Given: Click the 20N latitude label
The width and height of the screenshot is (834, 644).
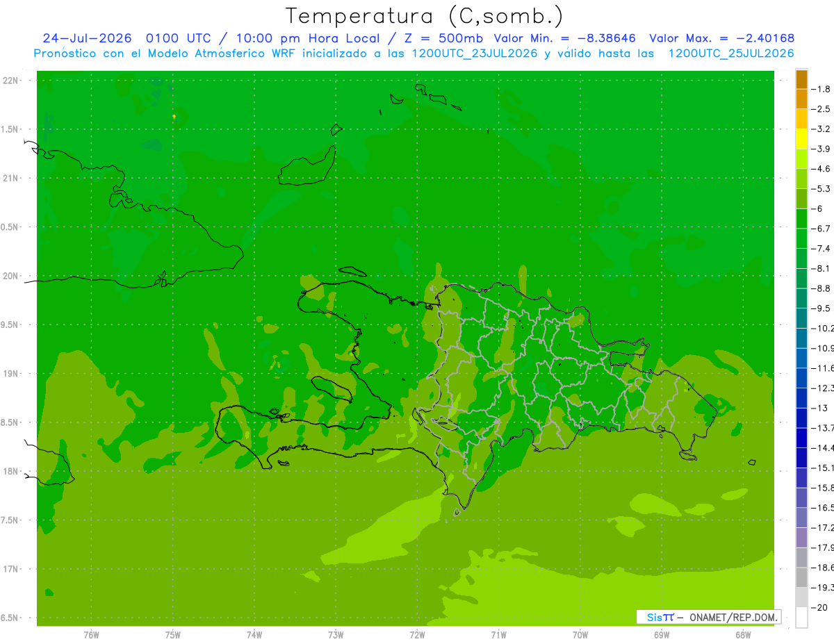Looking at the screenshot, I should (x=11, y=276).
